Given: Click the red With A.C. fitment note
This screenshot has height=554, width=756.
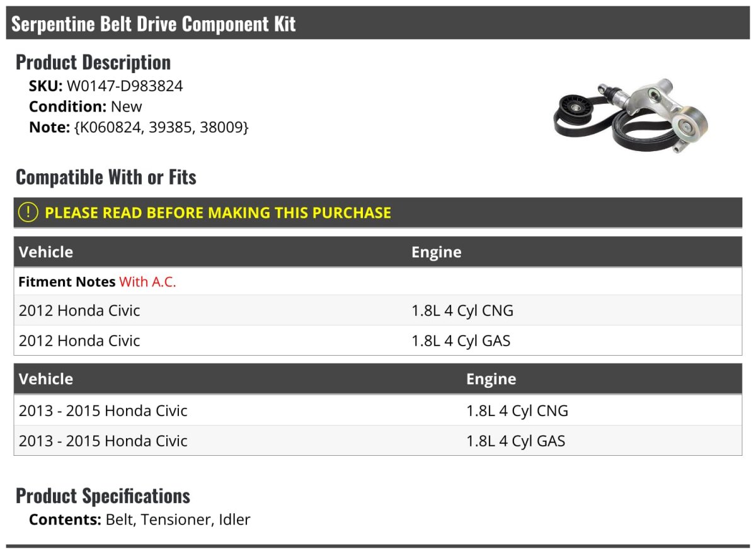Looking at the screenshot, I should [x=147, y=282].
